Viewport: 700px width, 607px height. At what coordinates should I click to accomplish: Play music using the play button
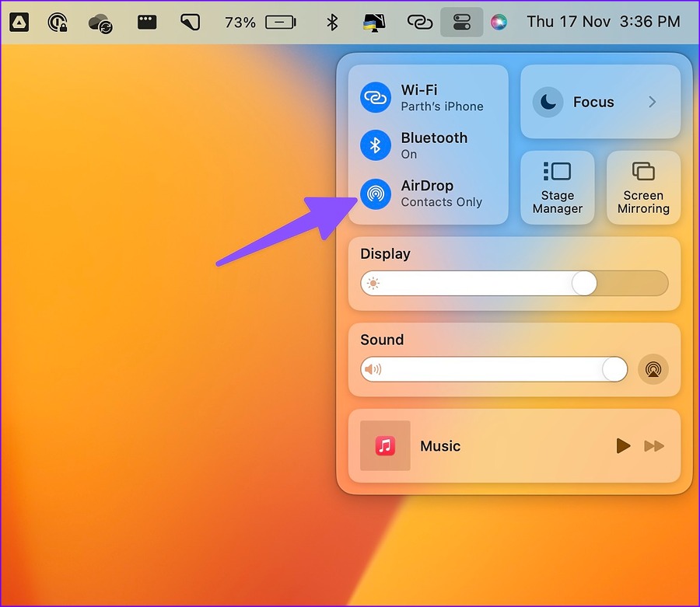pyautogui.click(x=622, y=446)
